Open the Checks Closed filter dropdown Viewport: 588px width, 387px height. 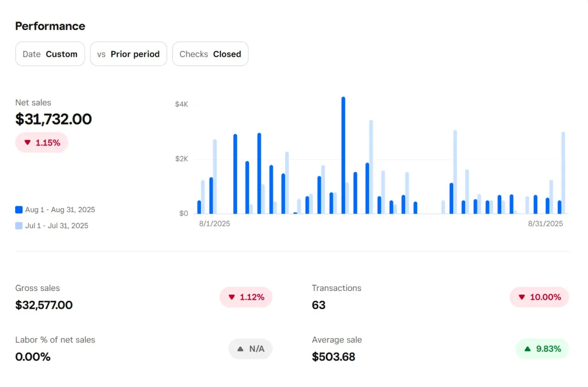(x=210, y=54)
